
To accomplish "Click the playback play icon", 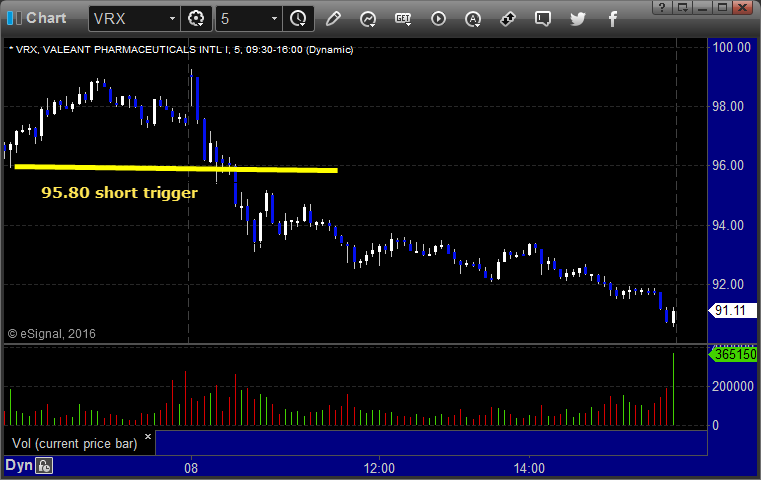I will [438, 19].
